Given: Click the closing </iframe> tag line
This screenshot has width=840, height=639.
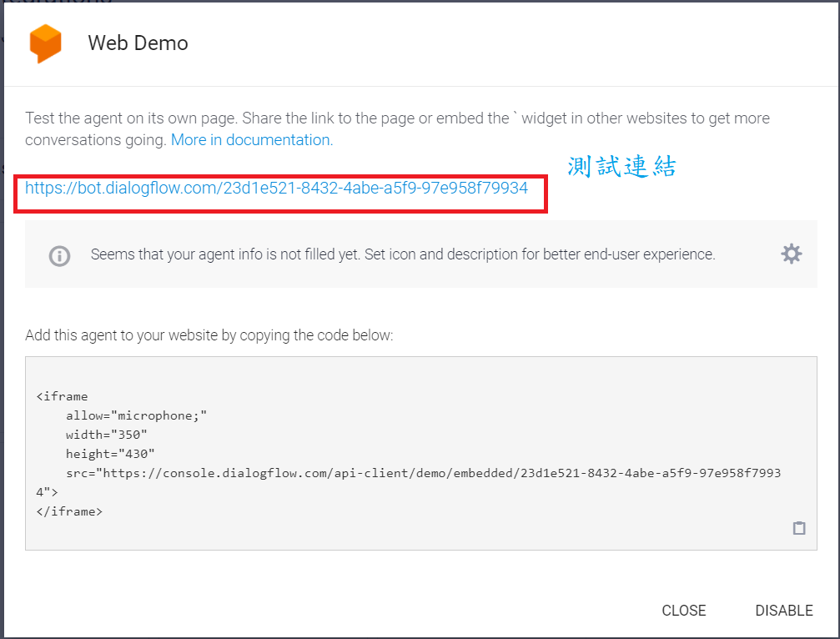Looking at the screenshot, I should click(69, 511).
